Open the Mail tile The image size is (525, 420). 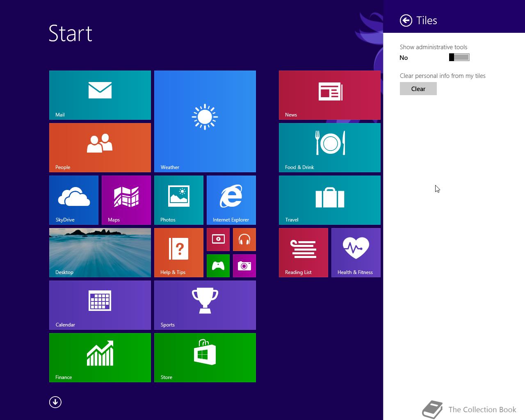pyautogui.click(x=100, y=95)
